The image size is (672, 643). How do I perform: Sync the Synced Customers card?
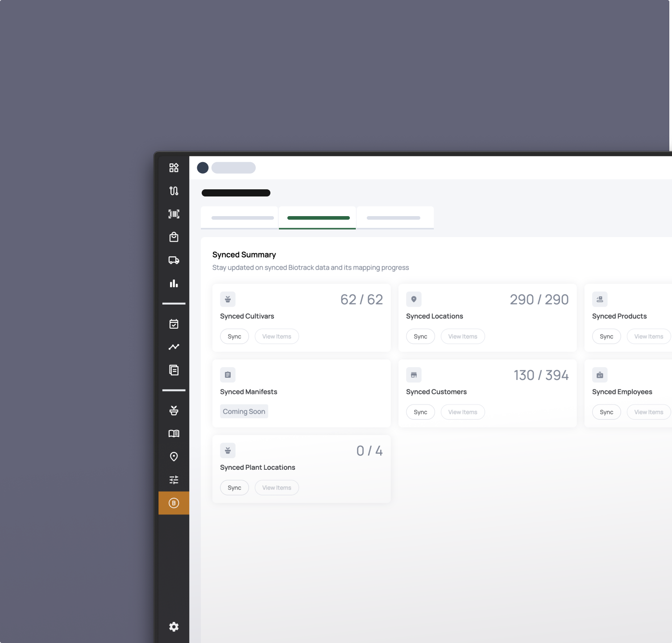pos(420,412)
